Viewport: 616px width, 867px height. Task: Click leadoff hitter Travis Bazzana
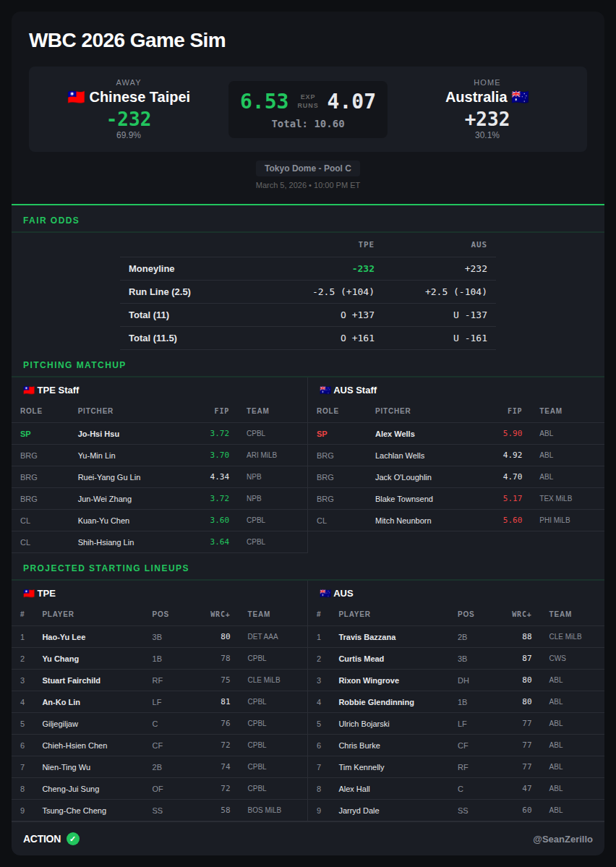[x=367, y=637]
